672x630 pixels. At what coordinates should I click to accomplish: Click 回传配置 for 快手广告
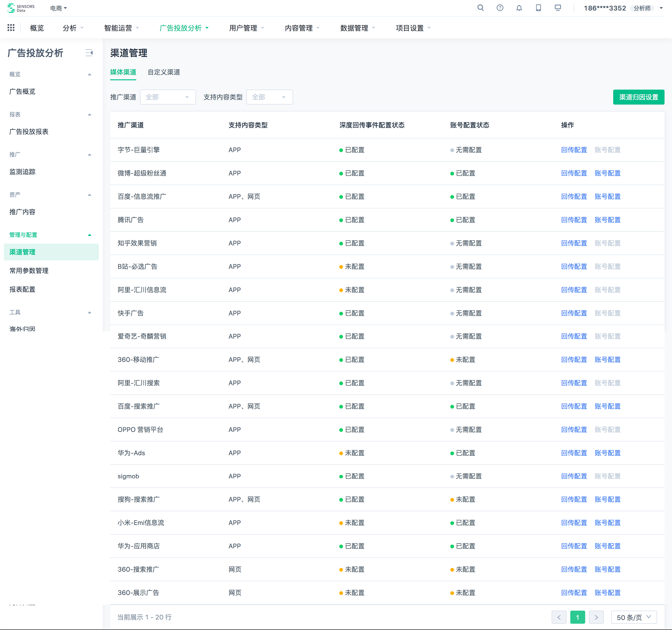click(x=574, y=313)
